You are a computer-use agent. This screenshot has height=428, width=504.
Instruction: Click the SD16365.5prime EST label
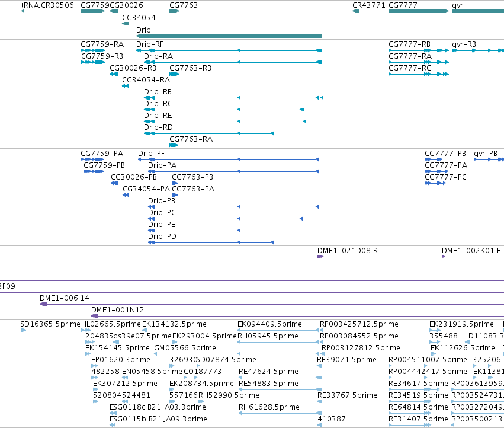point(50,324)
